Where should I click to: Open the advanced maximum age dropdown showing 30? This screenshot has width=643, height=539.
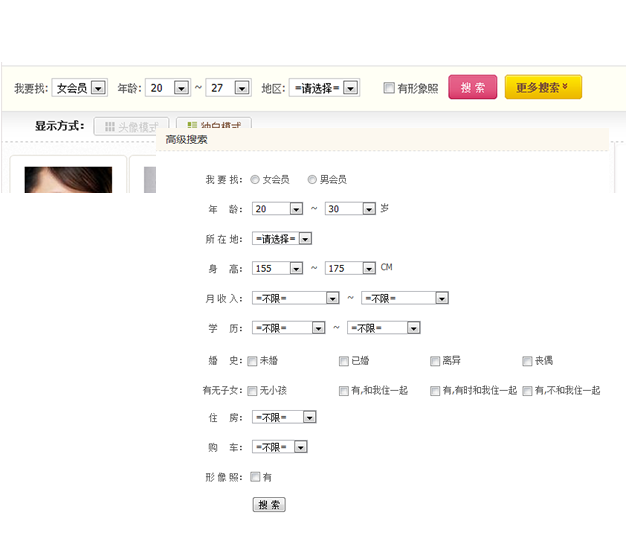point(350,209)
